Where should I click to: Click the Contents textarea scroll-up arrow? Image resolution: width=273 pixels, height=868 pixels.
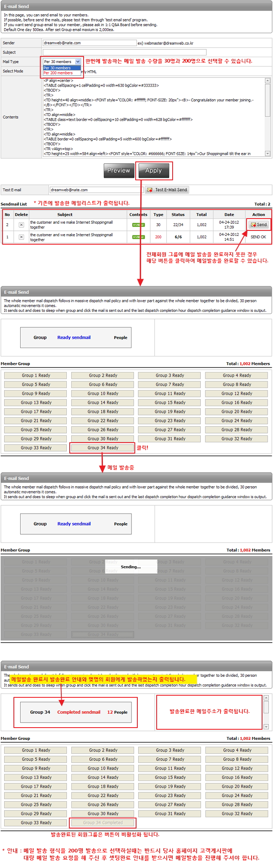click(x=268, y=81)
